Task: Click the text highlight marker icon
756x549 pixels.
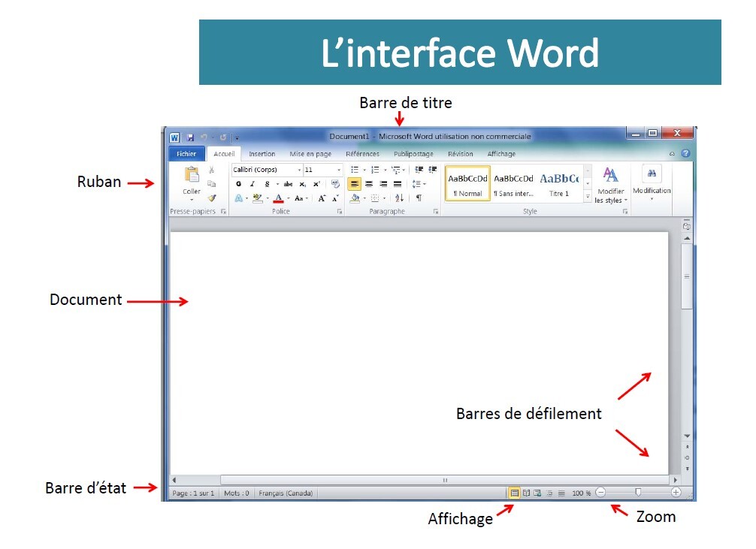Action: 258,198
